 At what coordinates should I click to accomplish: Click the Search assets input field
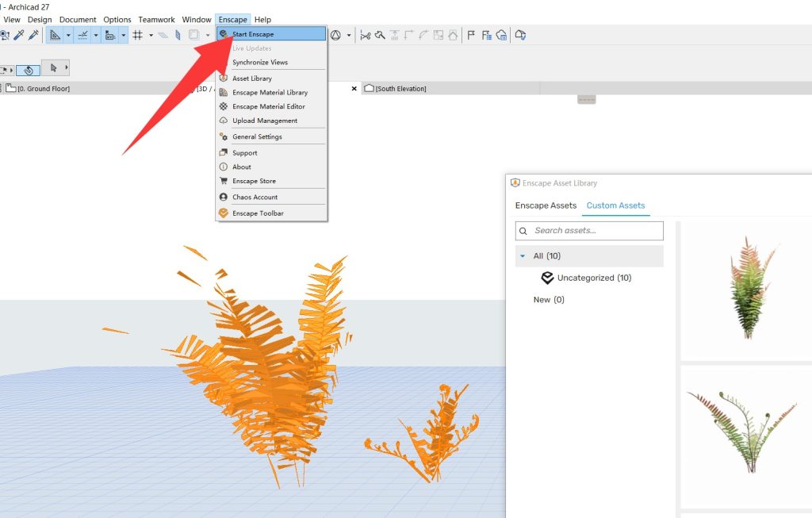click(x=596, y=231)
